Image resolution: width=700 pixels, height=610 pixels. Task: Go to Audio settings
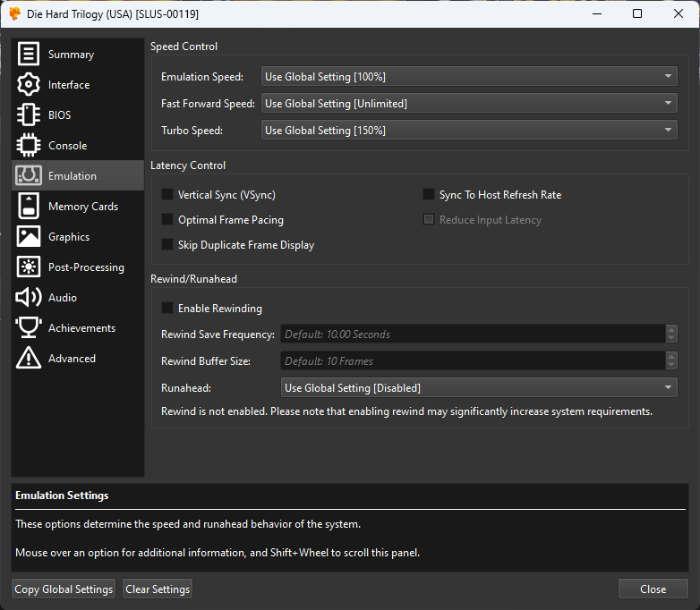(78, 297)
